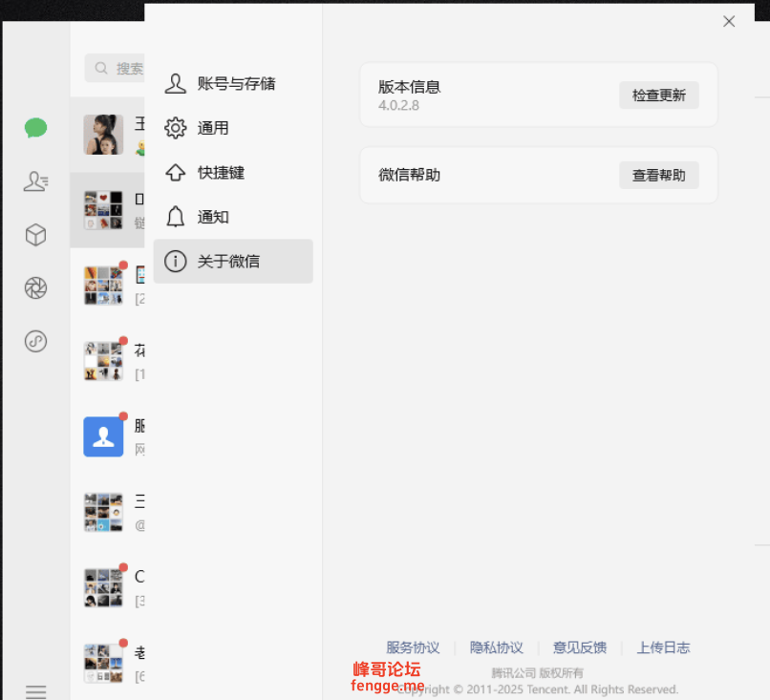This screenshot has width=770, height=700.
Task: Open the 服务协议 link
Action: 413,648
